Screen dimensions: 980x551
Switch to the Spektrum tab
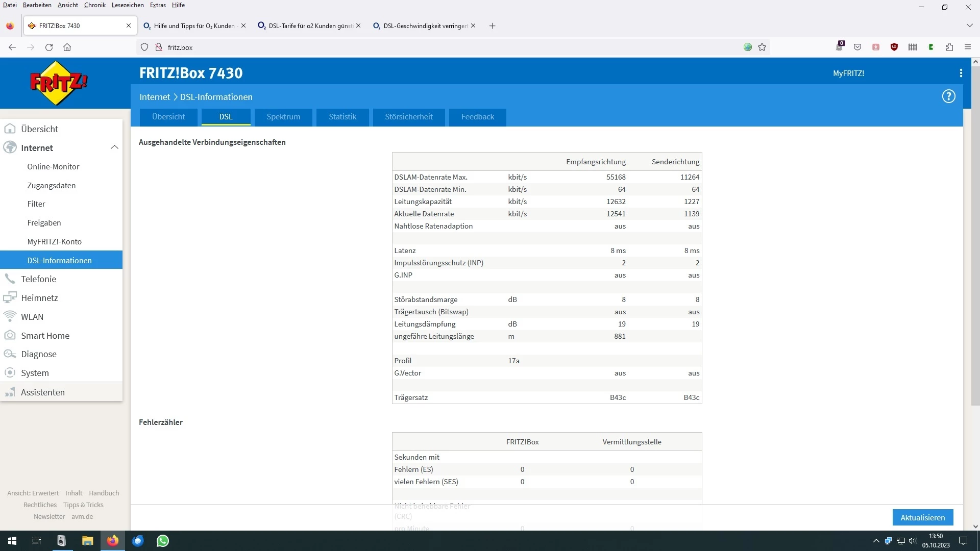[283, 117]
